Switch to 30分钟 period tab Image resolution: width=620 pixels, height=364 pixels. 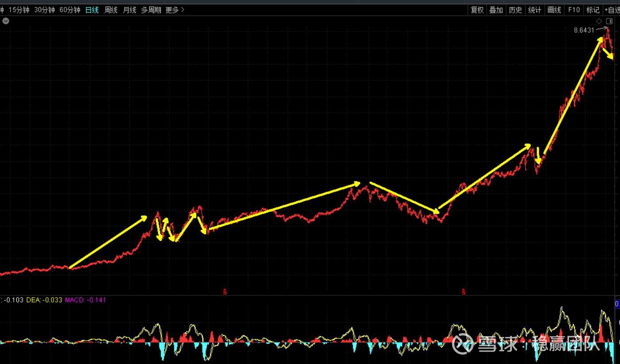pyautogui.click(x=45, y=10)
